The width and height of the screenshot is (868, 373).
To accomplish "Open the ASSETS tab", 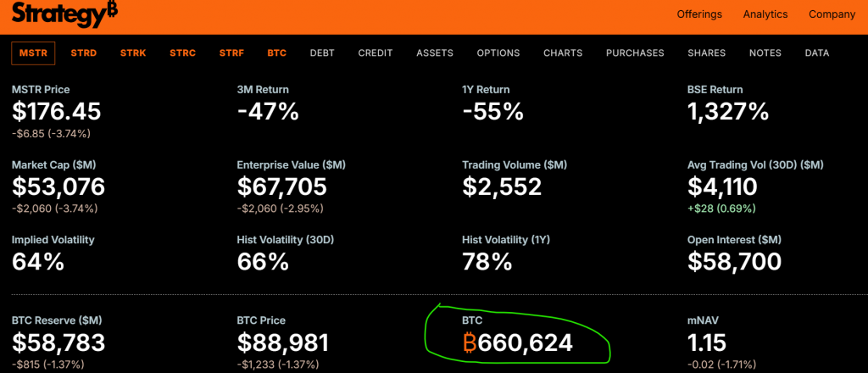I will point(435,53).
